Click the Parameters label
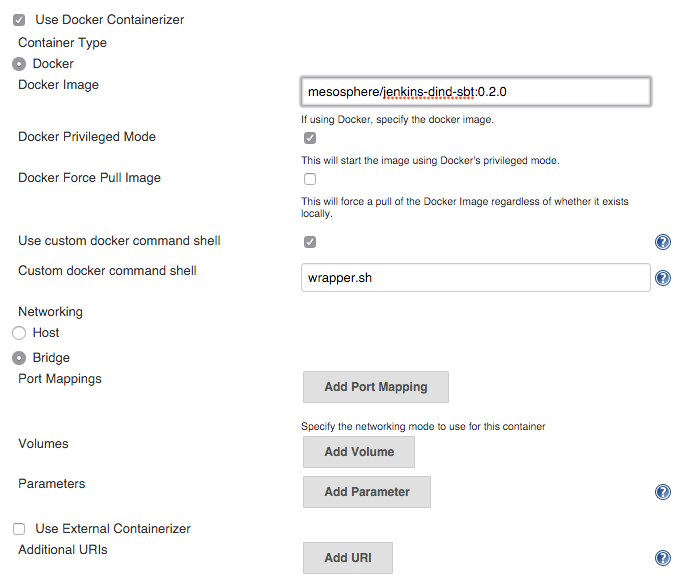 [x=52, y=483]
